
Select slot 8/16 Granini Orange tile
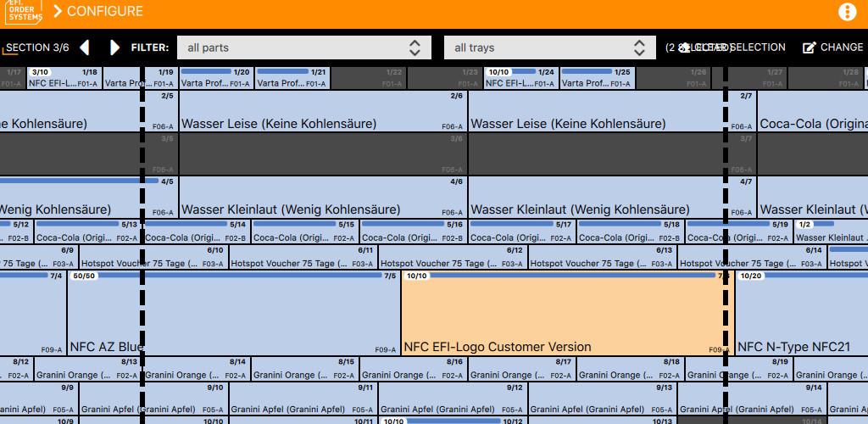tap(413, 369)
